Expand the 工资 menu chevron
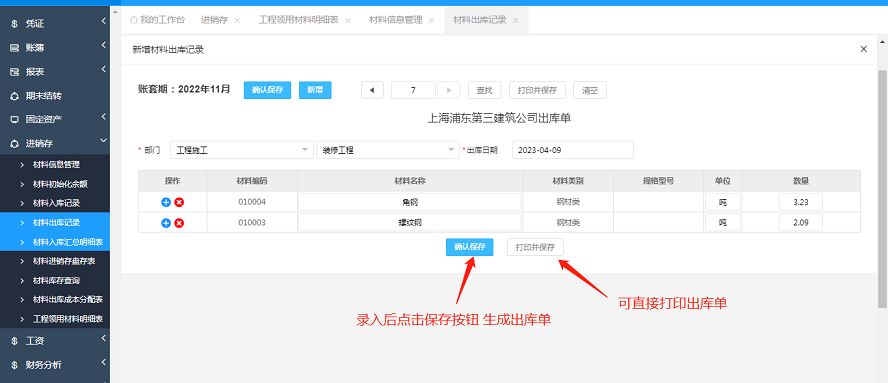 click(104, 338)
